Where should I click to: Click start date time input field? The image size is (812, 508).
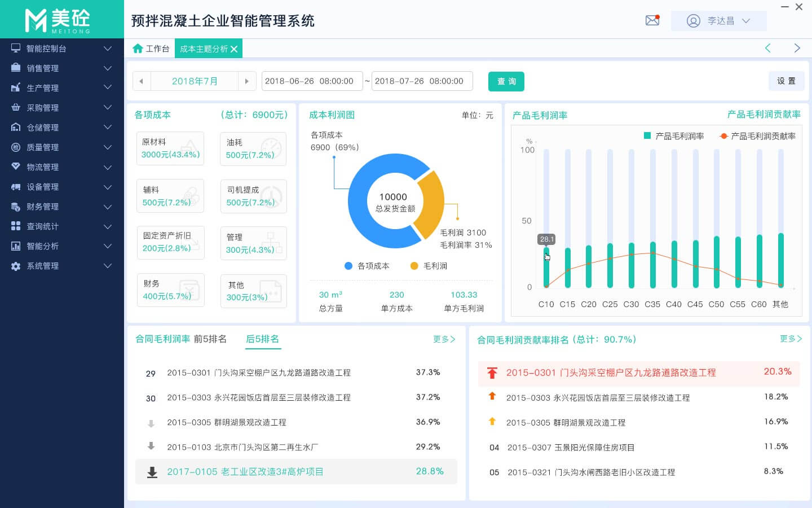coord(309,81)
